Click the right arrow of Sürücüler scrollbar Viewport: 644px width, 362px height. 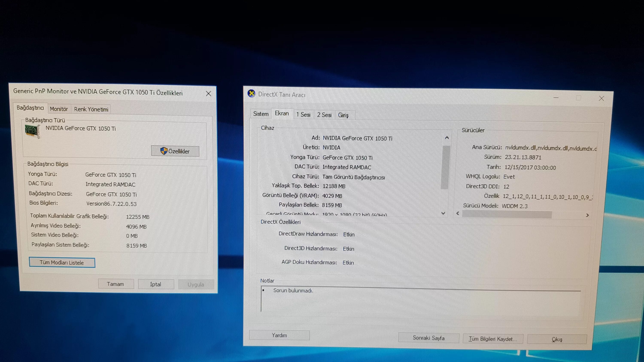tap(587, 215)
